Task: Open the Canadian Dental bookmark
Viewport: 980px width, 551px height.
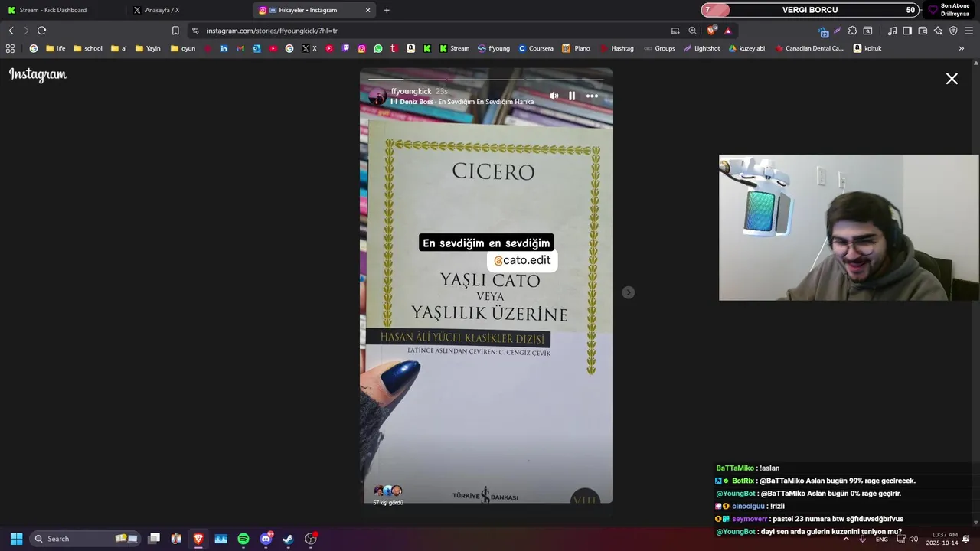Action: click(809, 48)
